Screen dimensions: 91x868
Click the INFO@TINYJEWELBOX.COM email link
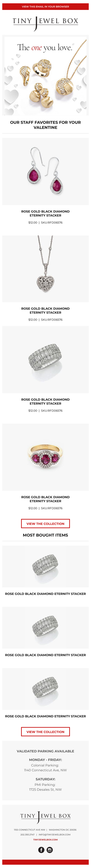tap(54, 835)
